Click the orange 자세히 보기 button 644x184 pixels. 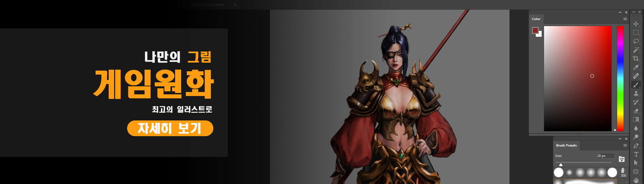pos(170,128)
